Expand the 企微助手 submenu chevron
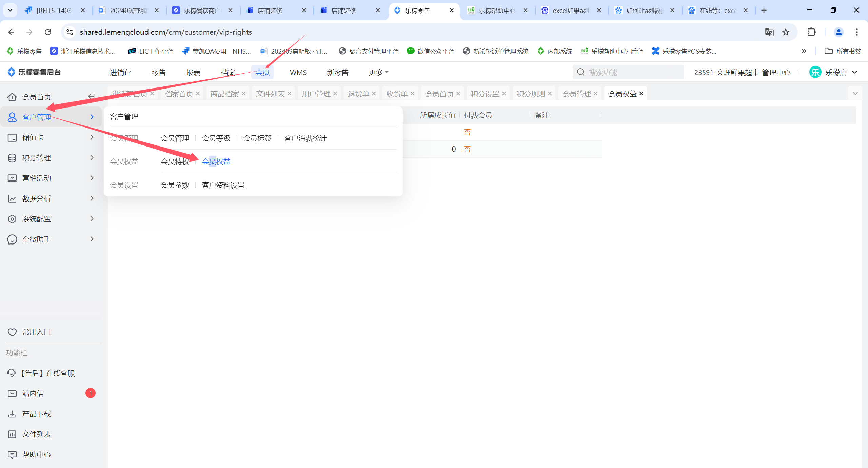Image resolution: width=868 pixels, height=468 pixels. coord(92,239)
